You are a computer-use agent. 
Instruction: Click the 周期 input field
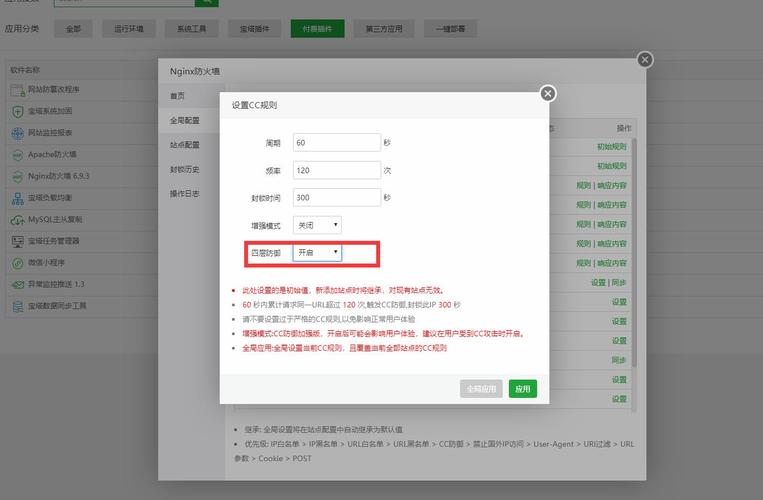pyautogui.click(x=337, y=143)
